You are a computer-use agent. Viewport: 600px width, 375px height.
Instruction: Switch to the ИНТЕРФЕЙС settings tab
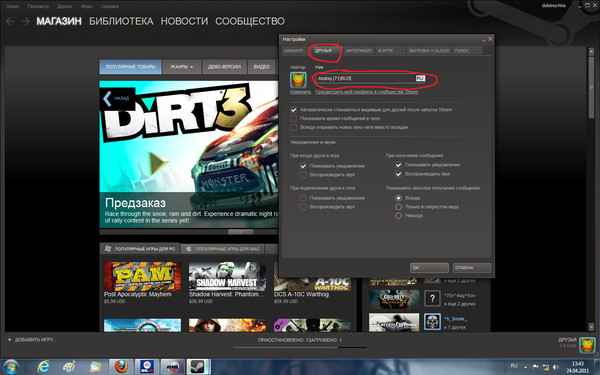(x=359, y=51)
